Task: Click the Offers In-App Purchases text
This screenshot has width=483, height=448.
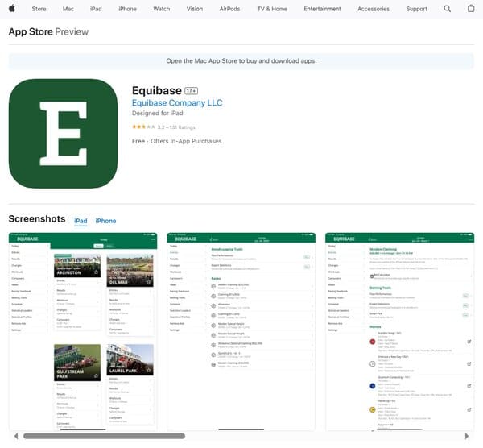Action: pos(186,141)
